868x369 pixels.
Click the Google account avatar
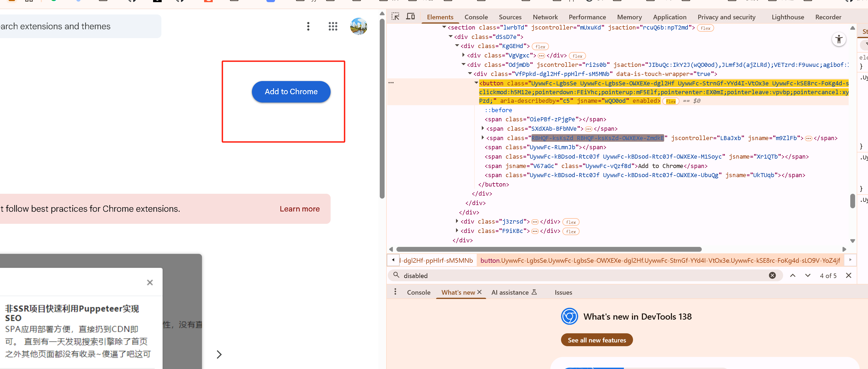[359, 26]
